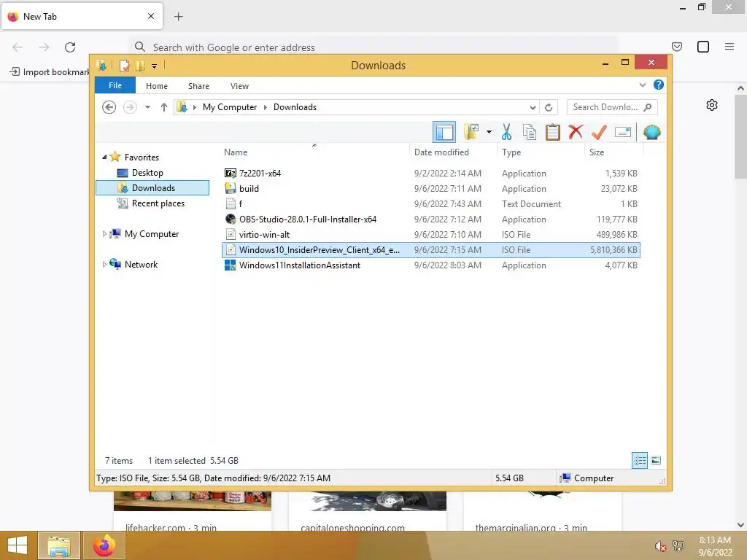The height and width of the screenshot is (560, 747).
Task: Select the 7z2201-x64 file
Action: [x=430, y=173]
